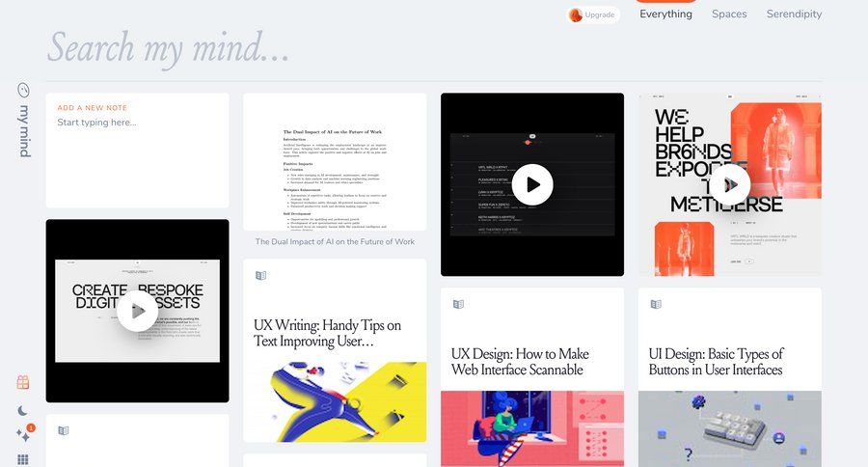The height and width of the screenshot is (467, 868).
Task: Open UI Design Basic Types of Buttons article
Action: coord(716,362)
